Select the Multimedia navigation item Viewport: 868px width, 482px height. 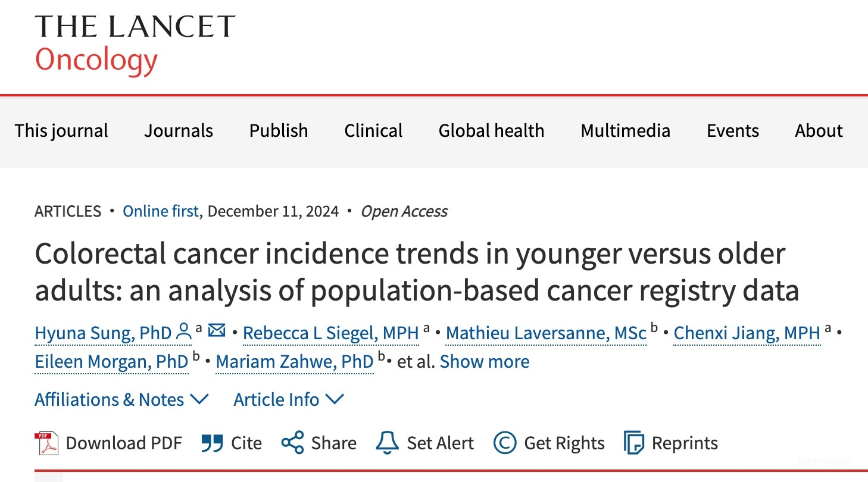625,131
